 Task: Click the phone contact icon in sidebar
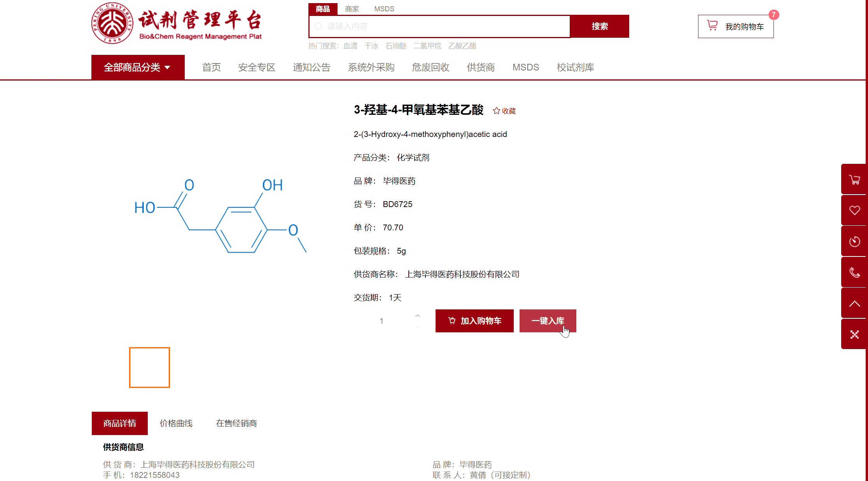854,272
